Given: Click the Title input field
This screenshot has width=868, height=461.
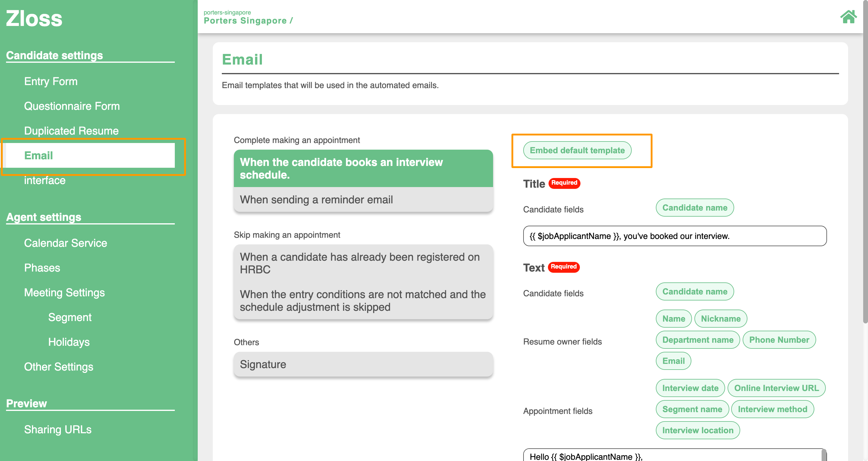Looking at the screenshot, I should pyautogui.click(x=675, y=236).
